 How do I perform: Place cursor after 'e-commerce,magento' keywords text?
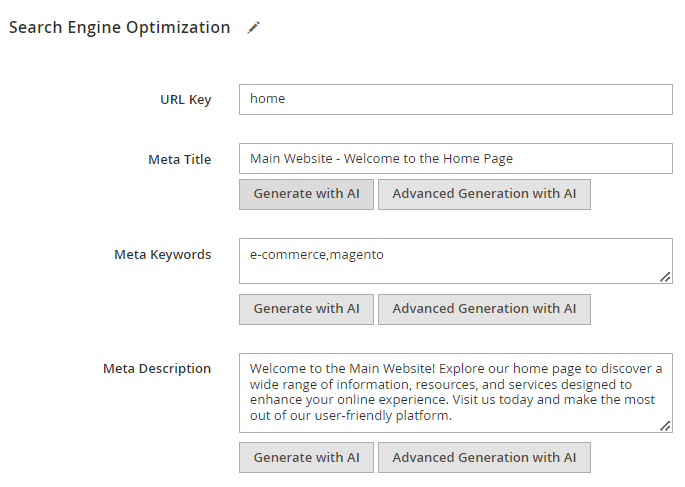click(x=384, y=255)
